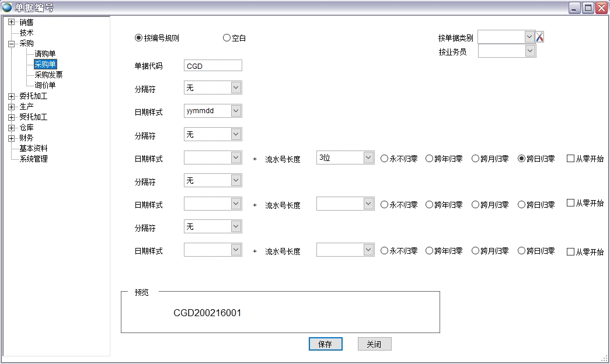610x364 pixels.
Task: Expand the 销售 tree node
Action: [11, 22]
